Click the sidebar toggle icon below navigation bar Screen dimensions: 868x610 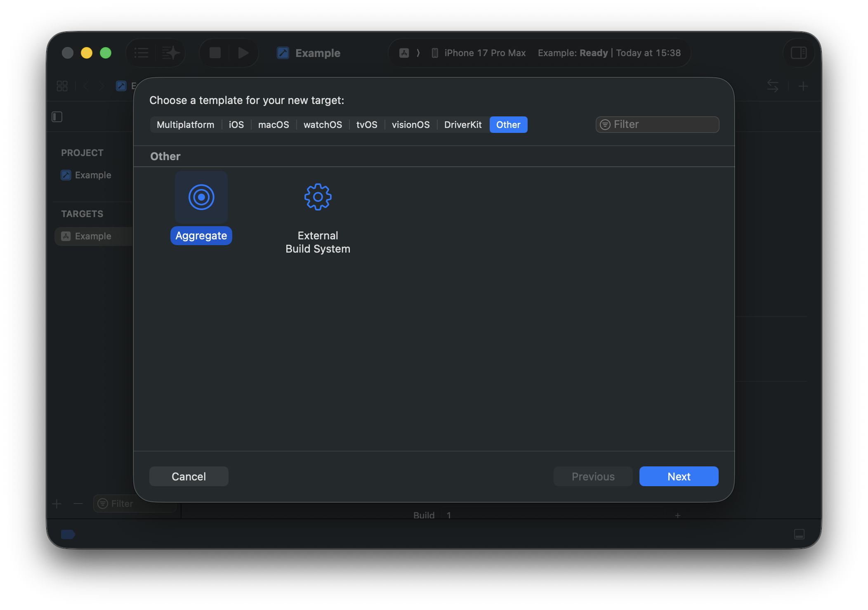[x=57, y=117]
